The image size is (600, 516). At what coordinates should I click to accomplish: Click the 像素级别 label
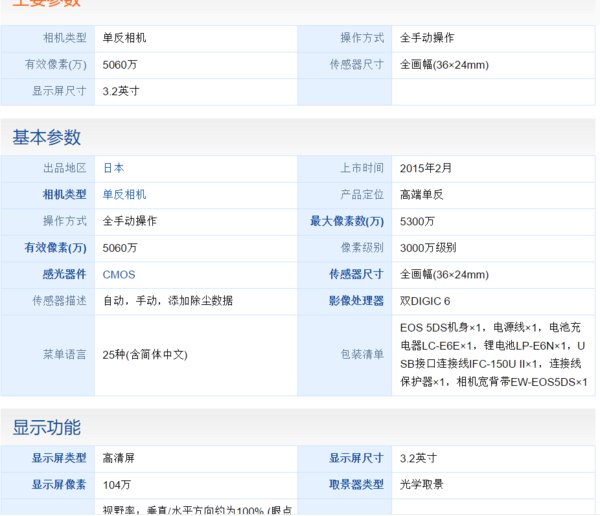(362, 248)
